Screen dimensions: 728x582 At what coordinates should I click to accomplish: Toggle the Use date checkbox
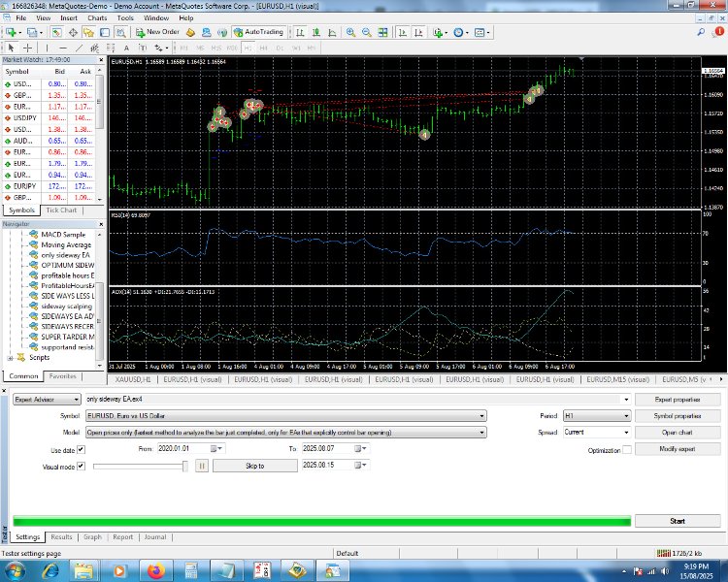[81, 450]
